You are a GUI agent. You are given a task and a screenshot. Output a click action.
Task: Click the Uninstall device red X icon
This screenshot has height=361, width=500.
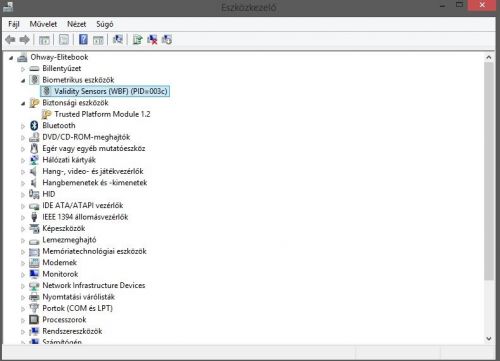pos(152,40)
